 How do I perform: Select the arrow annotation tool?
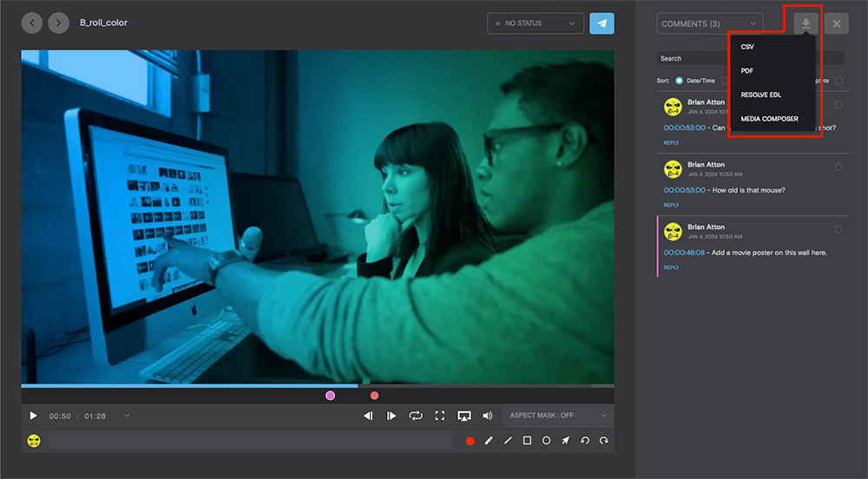tap(565, 441)
